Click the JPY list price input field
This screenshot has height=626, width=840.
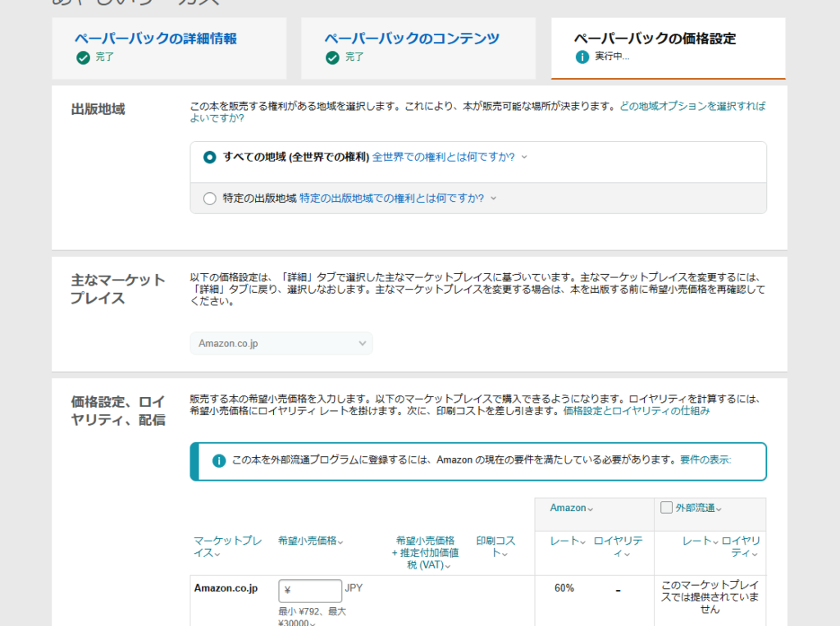[x=310, y=591]
